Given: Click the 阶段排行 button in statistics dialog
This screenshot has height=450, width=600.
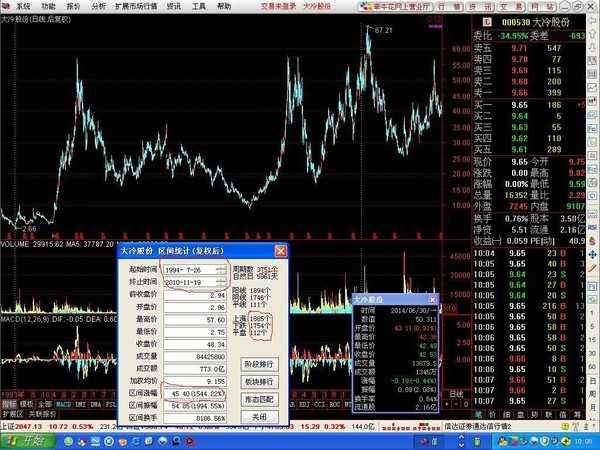Looking at the screenshot, I should (259, 364).
